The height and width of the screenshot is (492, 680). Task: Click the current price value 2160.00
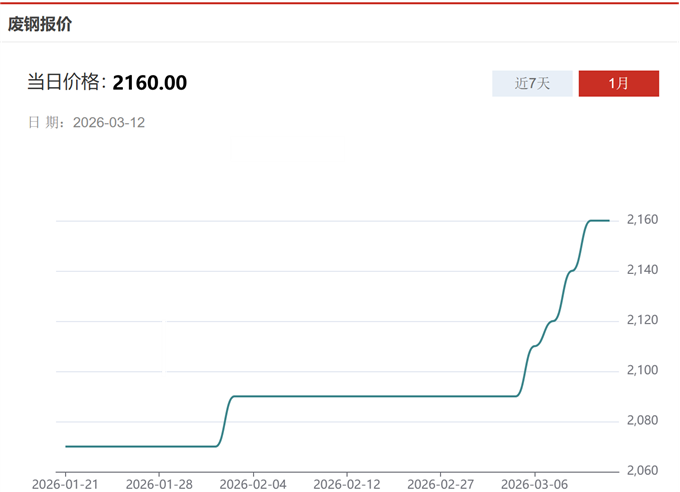[x=149, y=82]
